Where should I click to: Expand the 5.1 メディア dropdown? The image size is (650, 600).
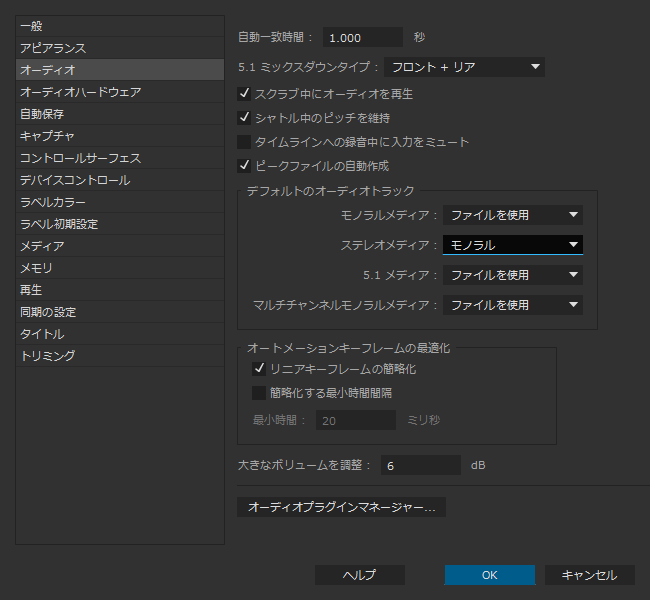tap(513, 275)
